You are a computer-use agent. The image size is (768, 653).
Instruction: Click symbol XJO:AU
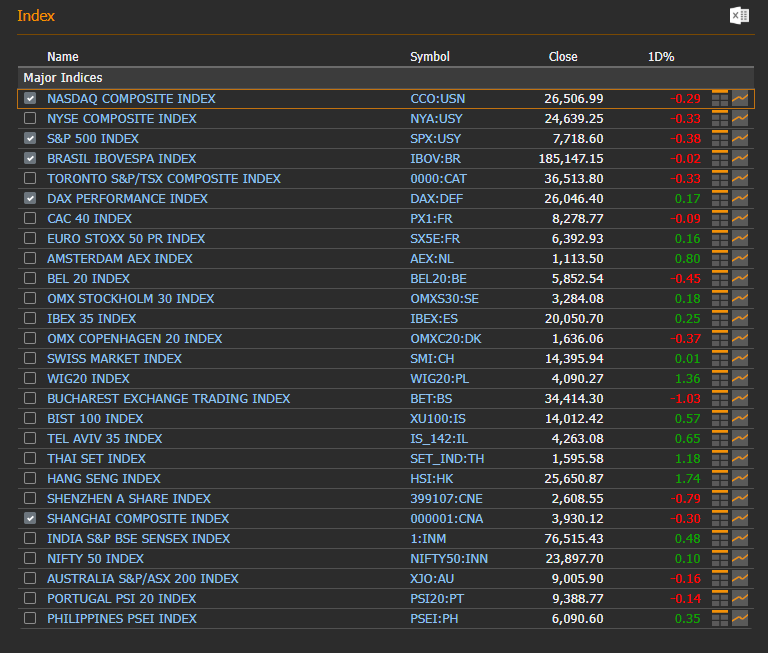pyautogui.click(x=432, y=579)
